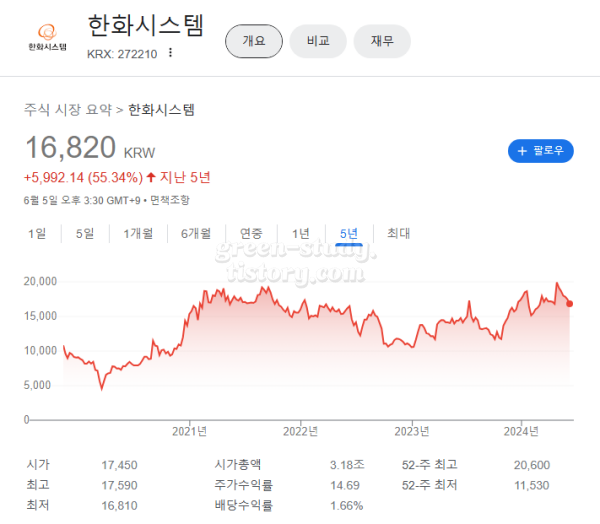Click the 한화시스템 page title

pyautogui.click(x=145, y=26)
